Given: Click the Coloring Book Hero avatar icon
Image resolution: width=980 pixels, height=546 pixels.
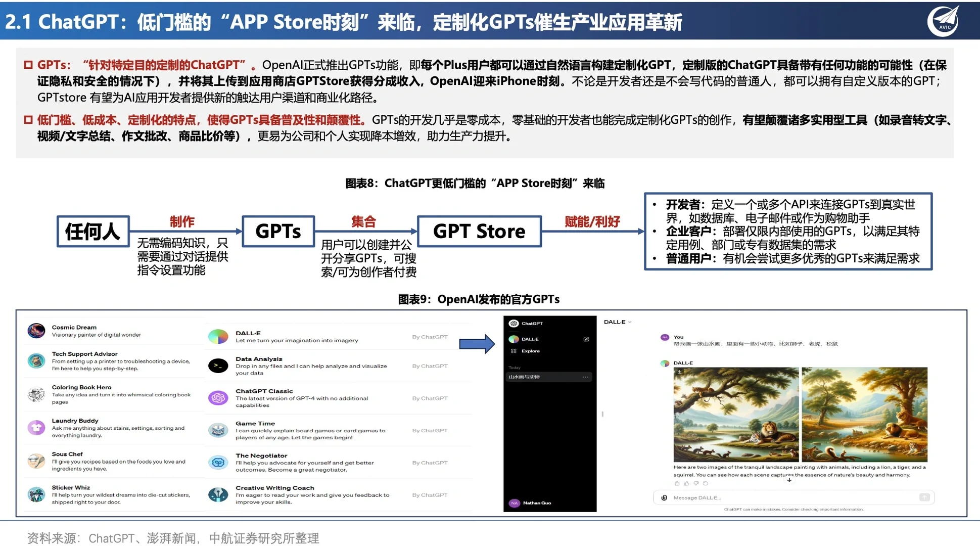Looking at the screenshot, I should 36,394.
